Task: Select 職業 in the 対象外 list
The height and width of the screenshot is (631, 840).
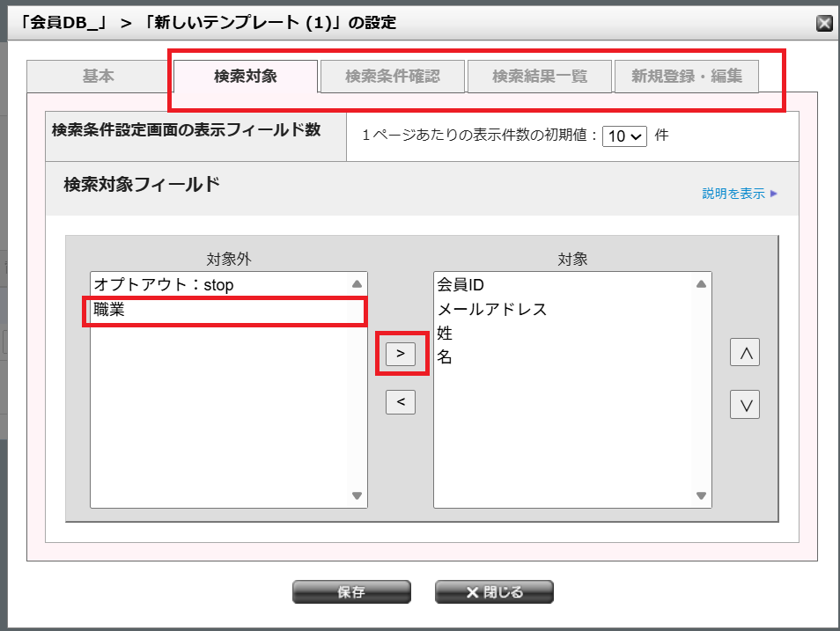Action: pyautogui.click(x=221, y=310)
